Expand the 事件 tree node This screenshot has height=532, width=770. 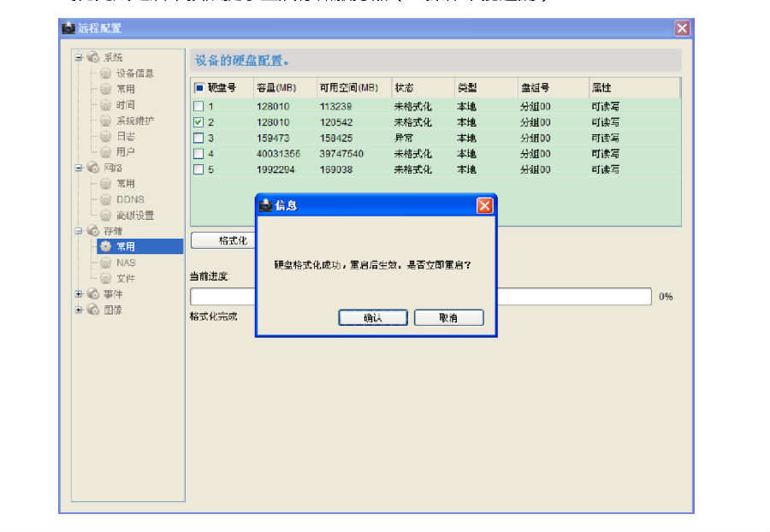click(78, 294)
